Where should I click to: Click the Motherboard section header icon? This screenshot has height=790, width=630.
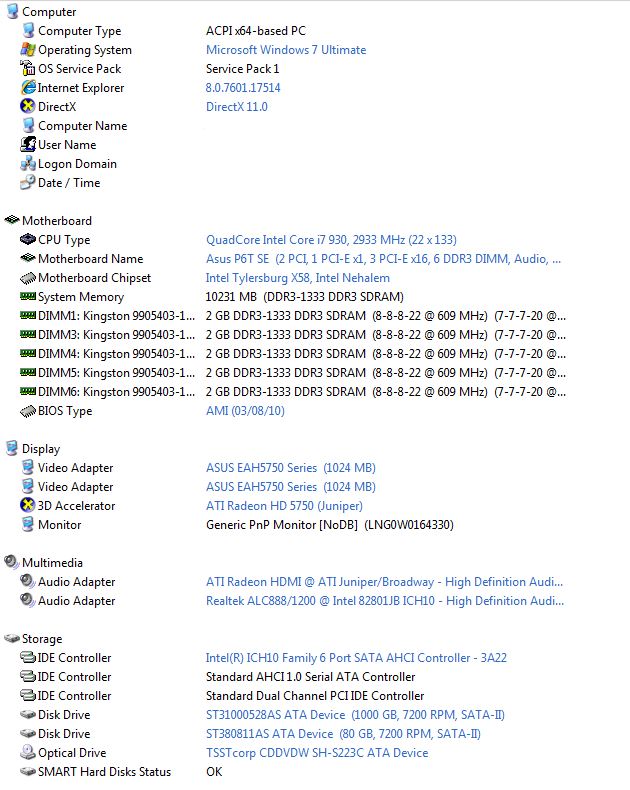[12, 220]
